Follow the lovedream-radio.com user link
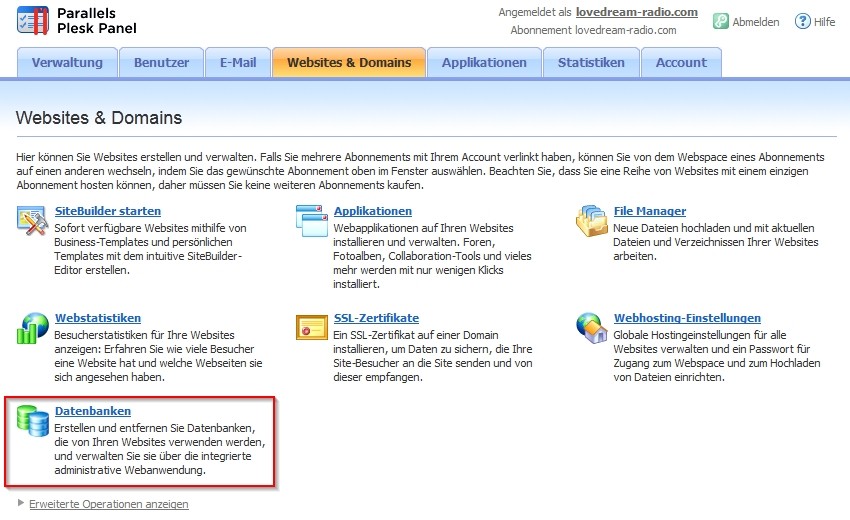850x520 pixels. coord(636,12)
